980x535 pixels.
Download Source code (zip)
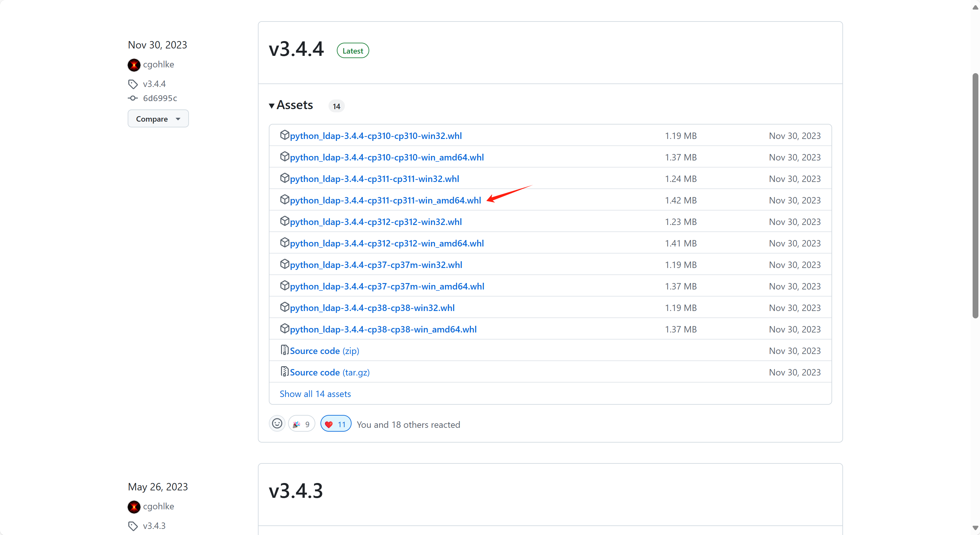point(325,351)
